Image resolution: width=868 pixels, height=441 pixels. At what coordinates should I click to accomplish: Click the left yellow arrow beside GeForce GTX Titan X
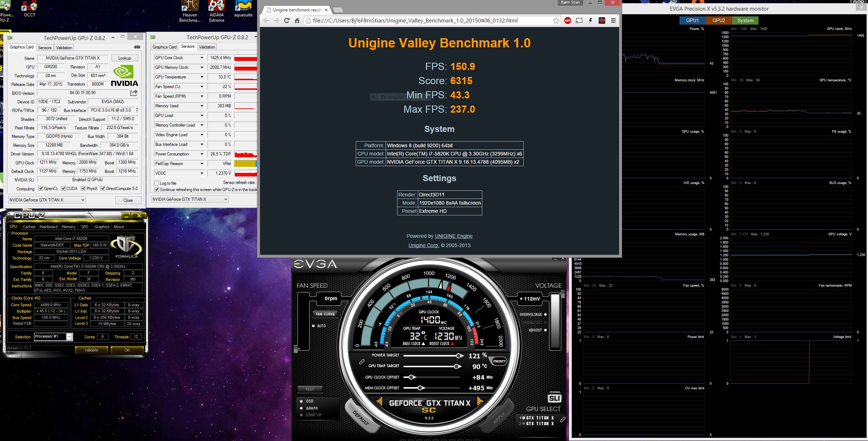click(x=380, y=402)
